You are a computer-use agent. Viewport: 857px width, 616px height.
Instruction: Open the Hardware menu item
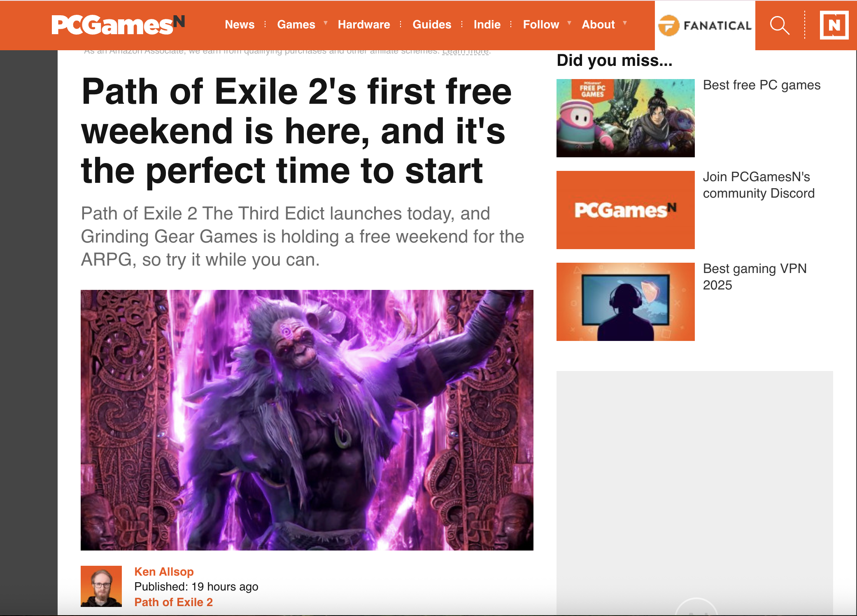click(x=364, y=25)
